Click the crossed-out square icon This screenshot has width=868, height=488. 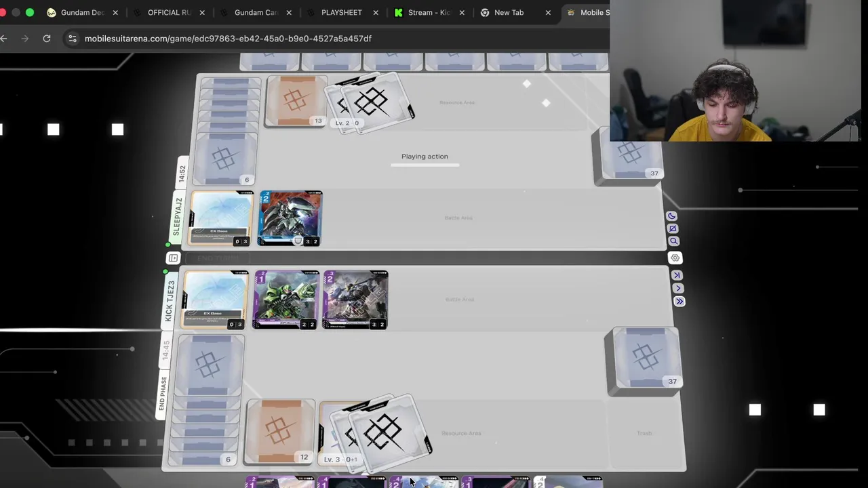tap(672, 228)
